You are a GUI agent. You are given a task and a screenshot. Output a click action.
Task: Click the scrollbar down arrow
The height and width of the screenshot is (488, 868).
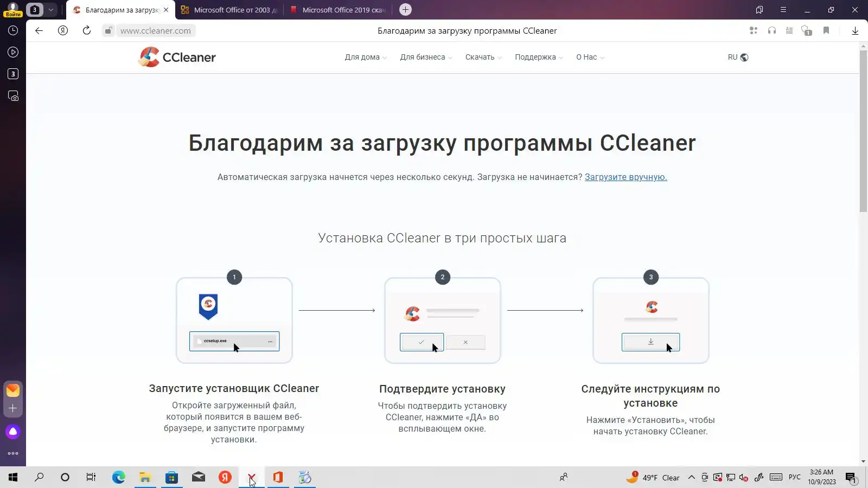[x=864, y=461]
